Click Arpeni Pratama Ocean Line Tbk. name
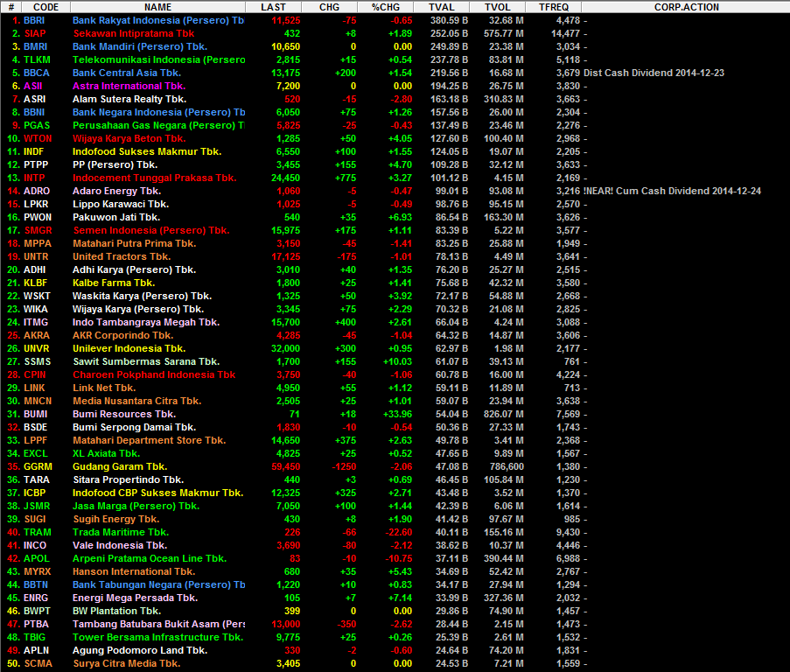Screen dimensions: 790x672 (x=149, y=558)
